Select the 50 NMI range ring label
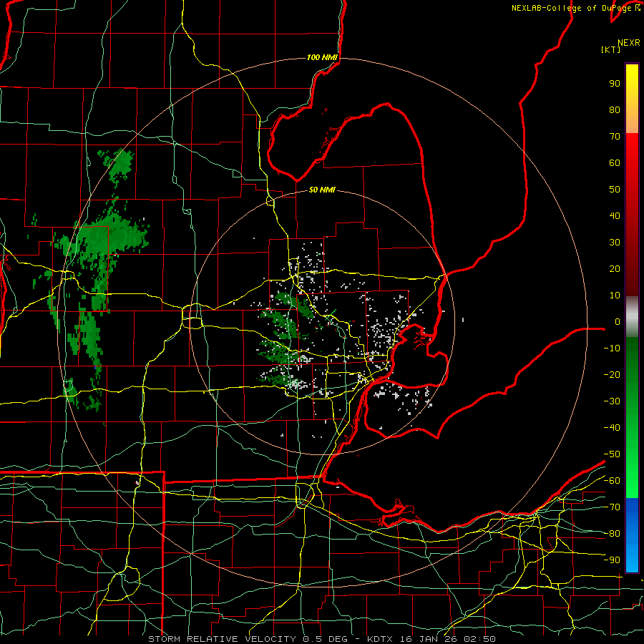Viewport: 644px width, 644px height. 322,190
